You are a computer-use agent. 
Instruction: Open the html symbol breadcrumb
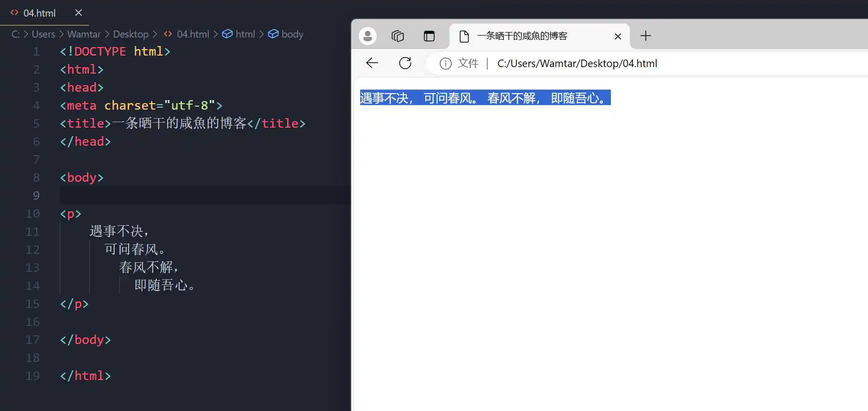245,34
